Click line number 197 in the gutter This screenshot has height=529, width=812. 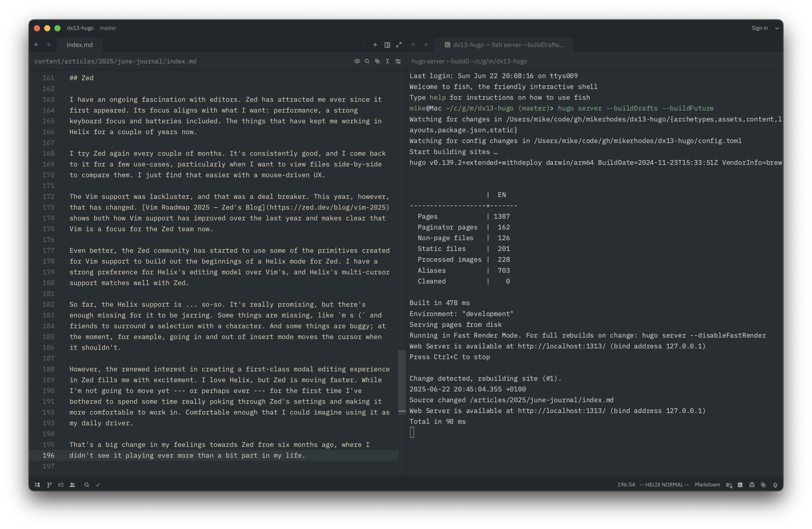pos(48,466)
